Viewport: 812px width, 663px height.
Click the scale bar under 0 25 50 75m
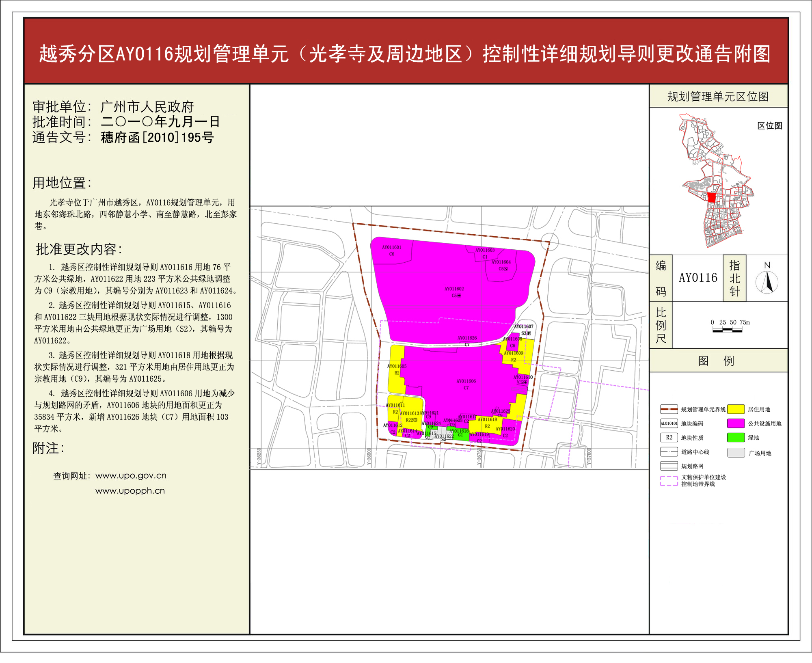click(x=727, y=330)
